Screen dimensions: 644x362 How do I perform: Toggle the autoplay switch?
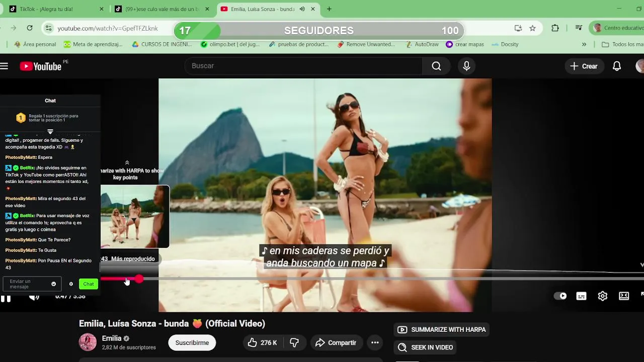[x=560, y=296]
